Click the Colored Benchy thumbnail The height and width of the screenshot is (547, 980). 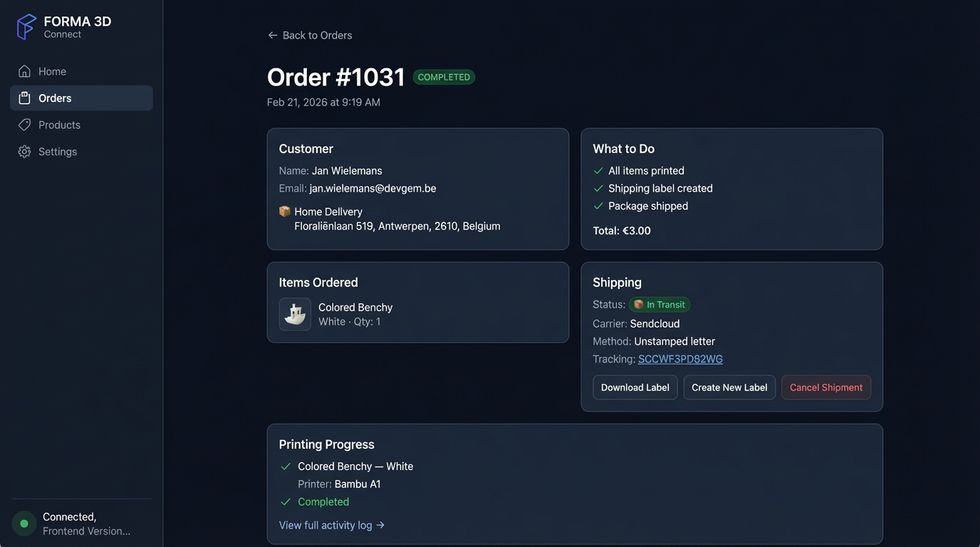tap(295, 313)
